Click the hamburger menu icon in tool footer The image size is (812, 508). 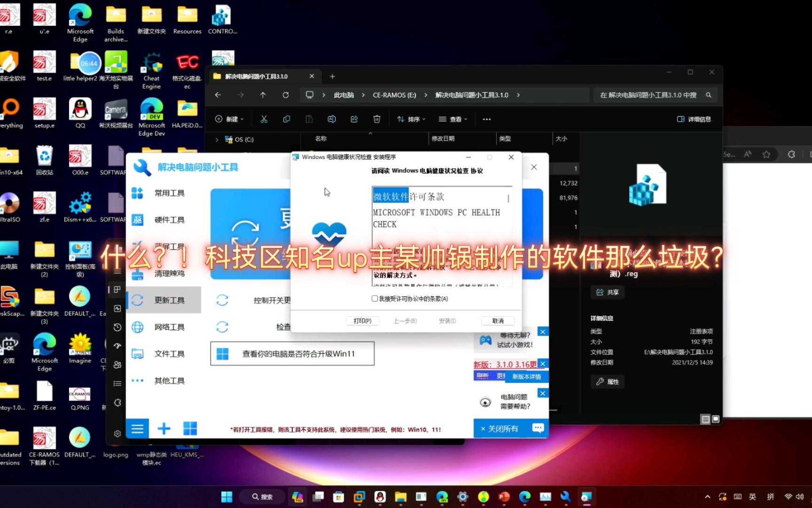coord(138,429)
